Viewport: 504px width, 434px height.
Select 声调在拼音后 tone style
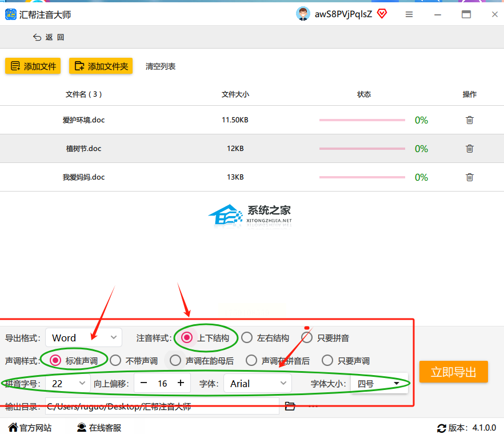click(277, 361)
